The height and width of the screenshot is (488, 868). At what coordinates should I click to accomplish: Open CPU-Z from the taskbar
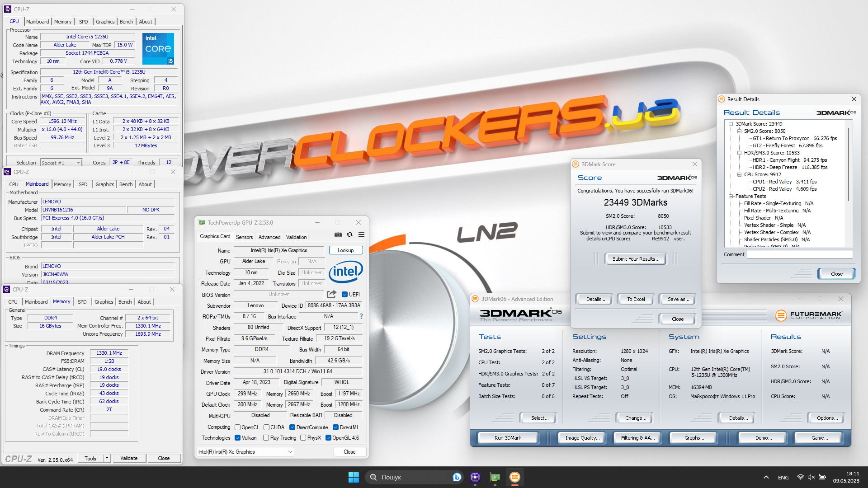[x=475, y=477]
